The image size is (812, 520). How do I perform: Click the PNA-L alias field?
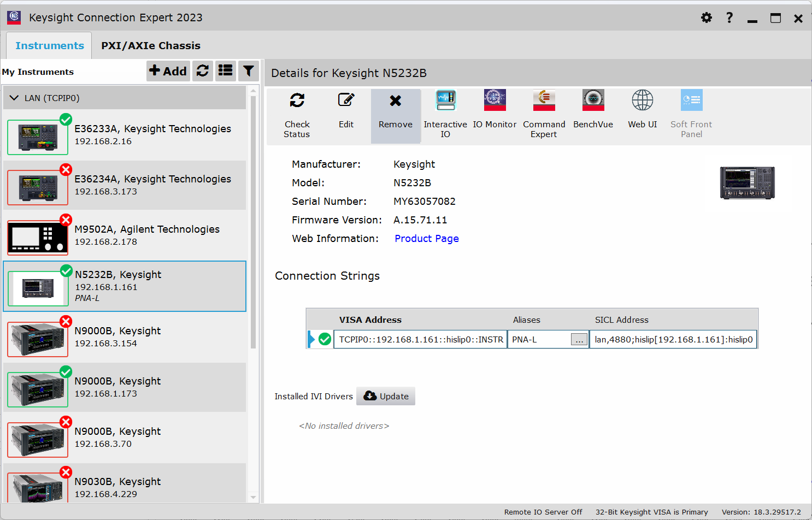pos(539,339)
